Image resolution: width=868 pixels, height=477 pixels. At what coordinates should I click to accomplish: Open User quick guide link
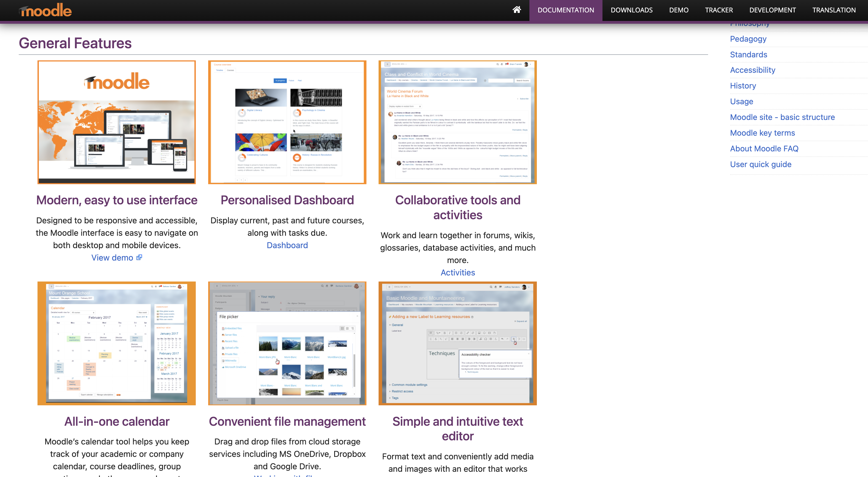coord(760,164)
